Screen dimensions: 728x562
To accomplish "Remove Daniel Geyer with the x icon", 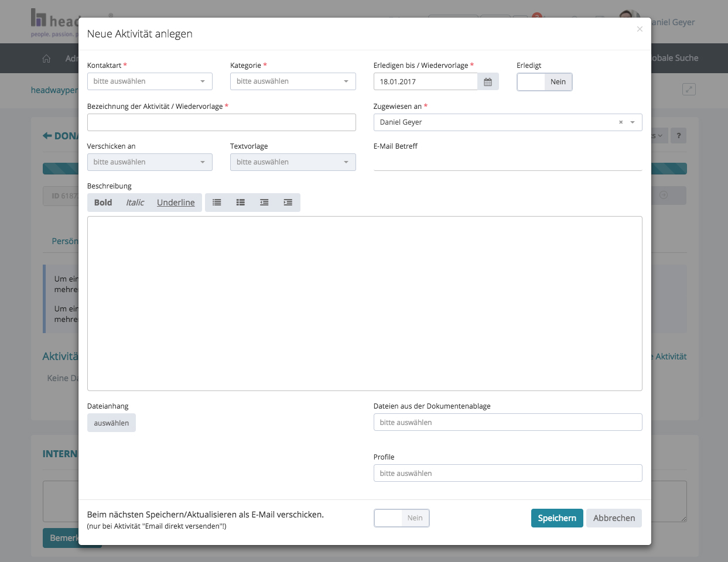I will [621, 122].
